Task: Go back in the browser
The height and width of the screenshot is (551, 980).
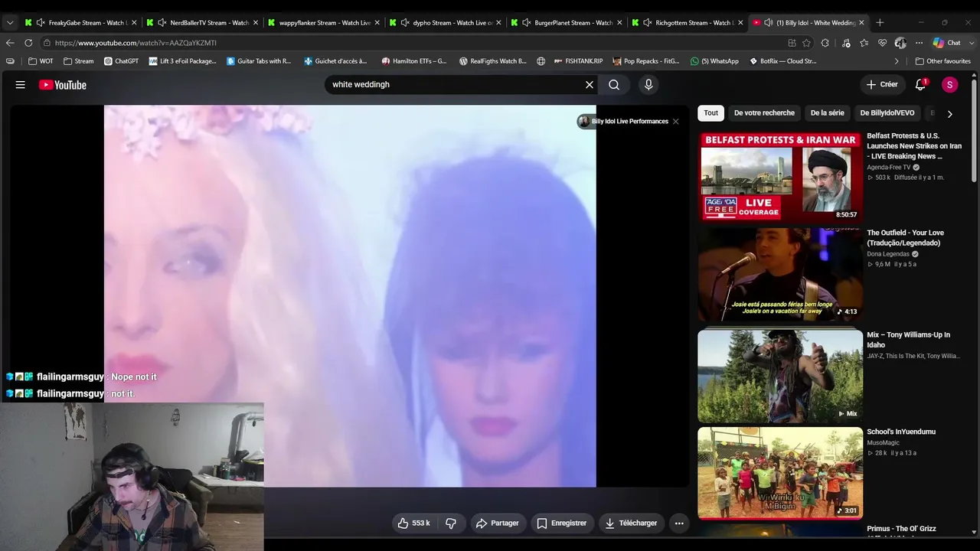Action: (10, 43)
